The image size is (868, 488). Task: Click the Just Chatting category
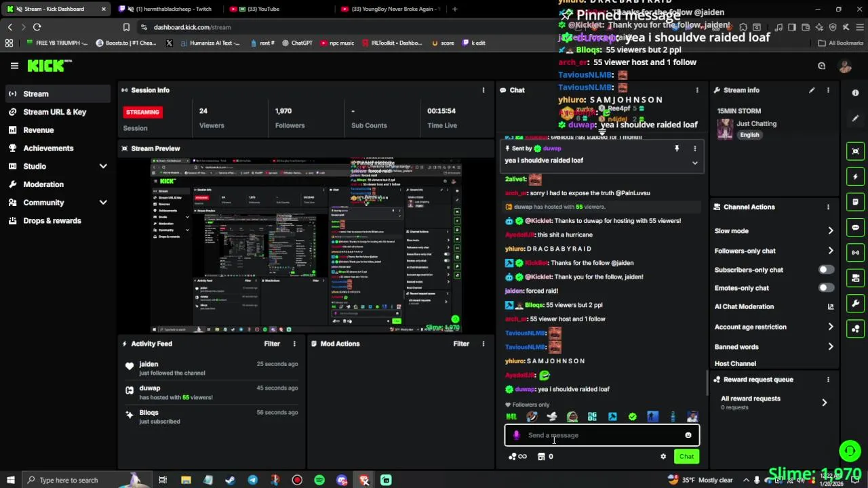point(756,124)
